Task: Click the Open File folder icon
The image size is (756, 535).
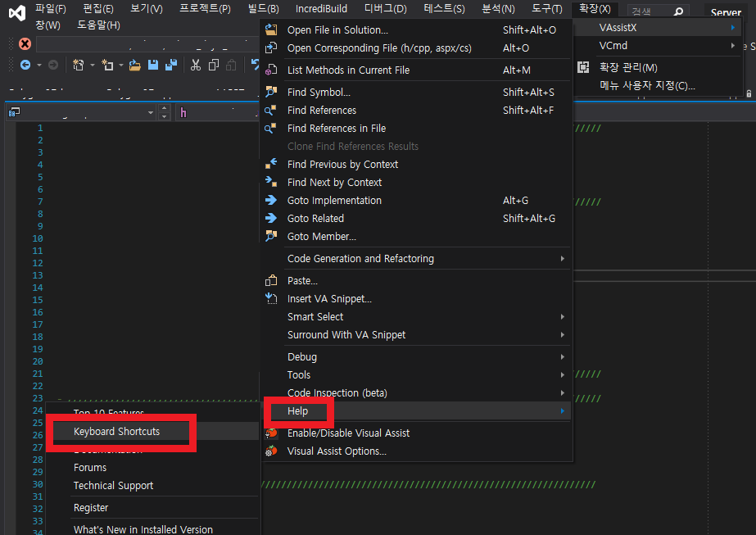Action: [135, 65]
